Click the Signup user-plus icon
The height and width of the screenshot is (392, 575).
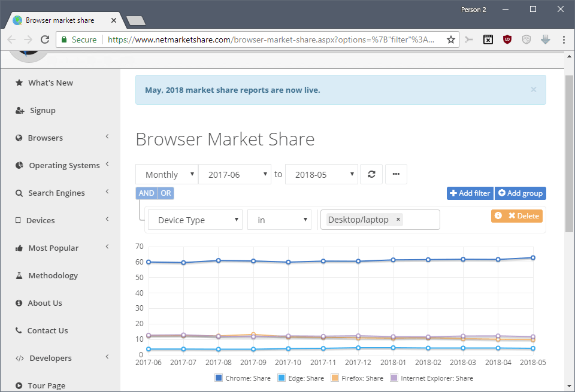point(20,110)
